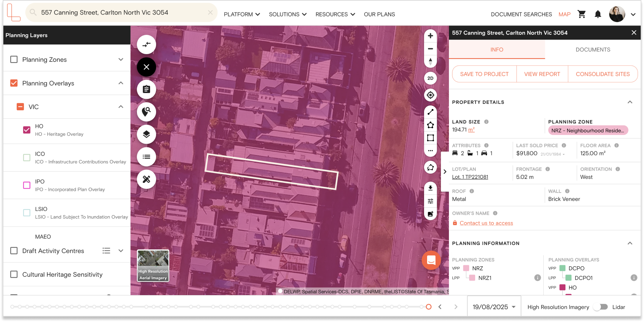Close the property info panel
Screen dimensions: 644x322
(x=634, y=33)
